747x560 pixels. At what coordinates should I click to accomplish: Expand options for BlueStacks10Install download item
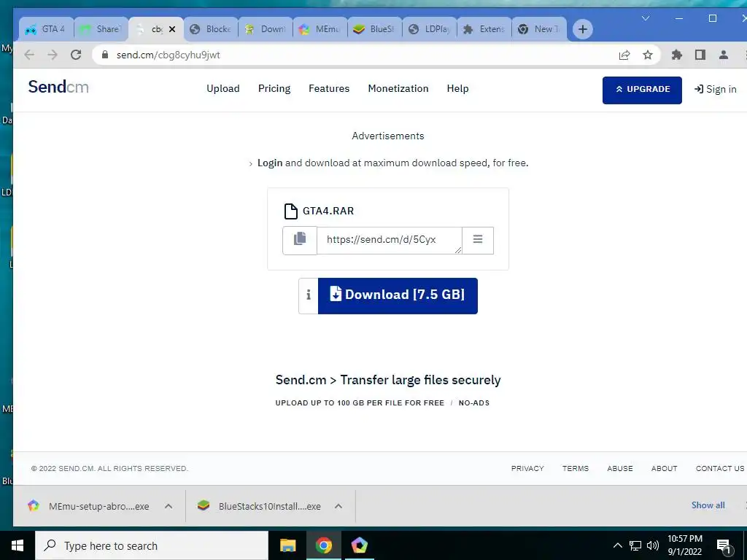click(x=338, y=506)
